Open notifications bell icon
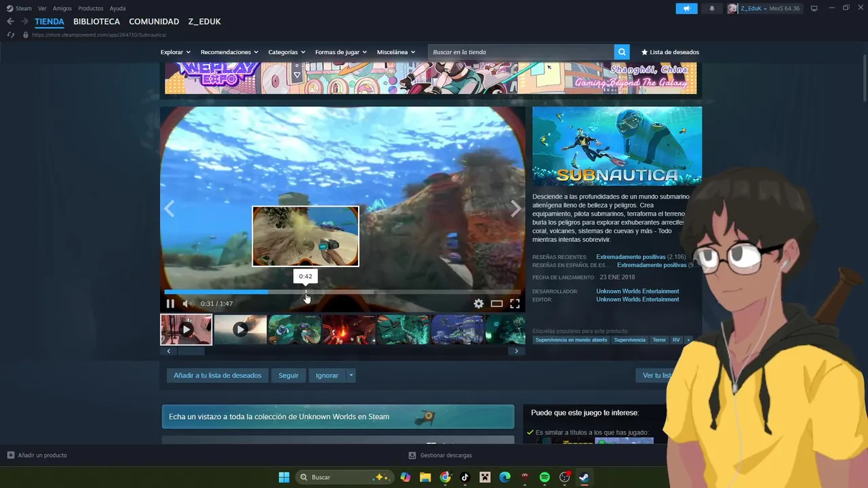The image size is (868, 488). 711,8
